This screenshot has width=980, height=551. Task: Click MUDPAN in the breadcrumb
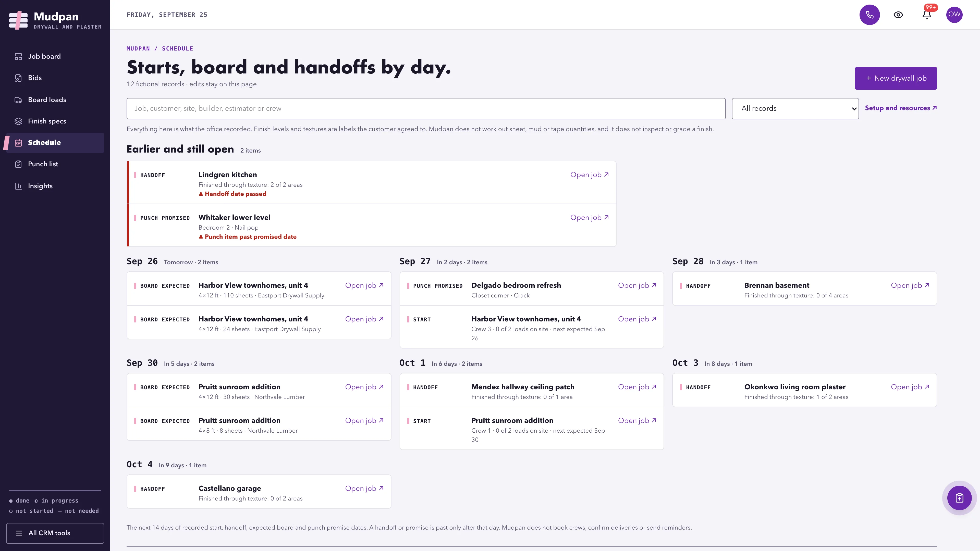tap(138, 49)
